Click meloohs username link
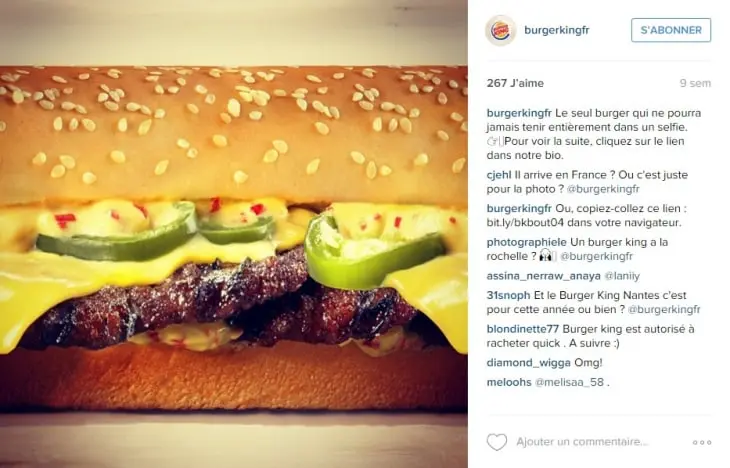Viewport: 730px width, 468px height. [509, 382]
